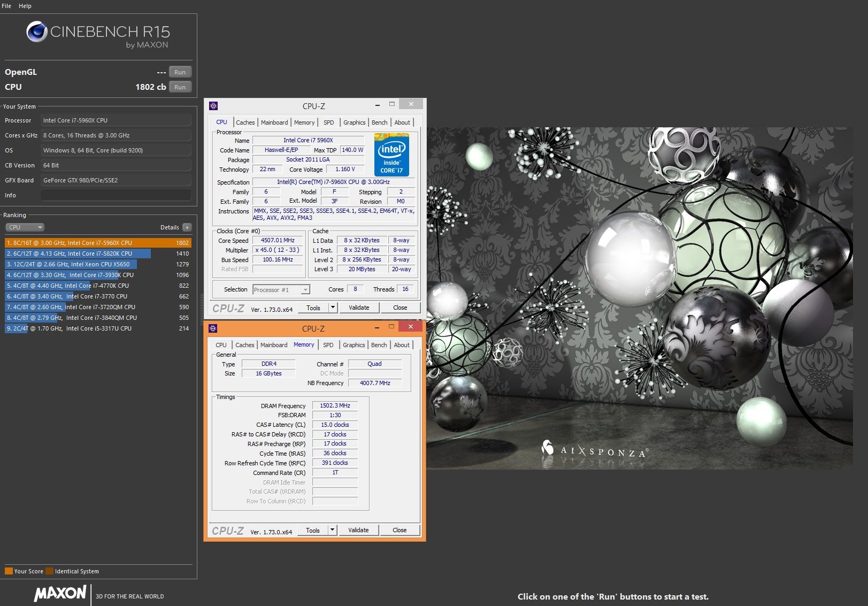
Task: Click the Processor field showing i7-5960X
Action: point(116,120)
